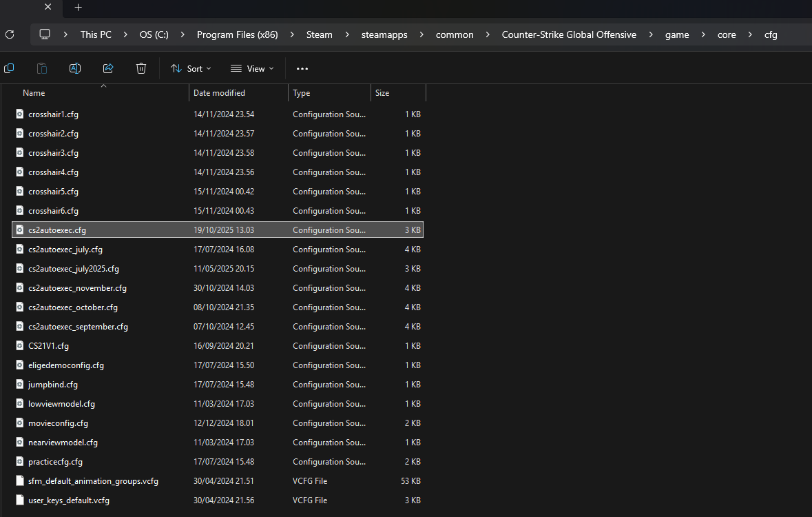Select crosshair4.cfg file
This screenshot has width=812, height=517.
218,172
